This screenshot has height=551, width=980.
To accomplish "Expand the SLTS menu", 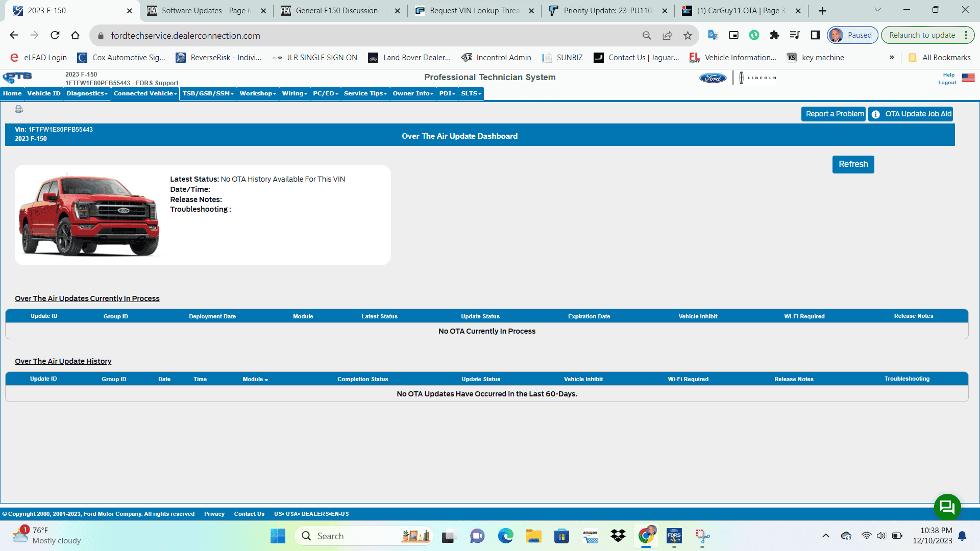I will 471,93.
